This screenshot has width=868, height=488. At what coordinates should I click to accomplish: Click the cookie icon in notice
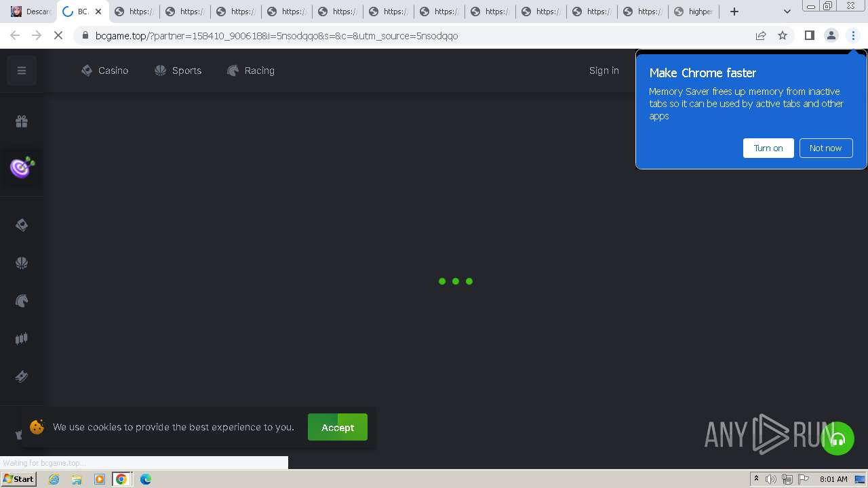37,427
